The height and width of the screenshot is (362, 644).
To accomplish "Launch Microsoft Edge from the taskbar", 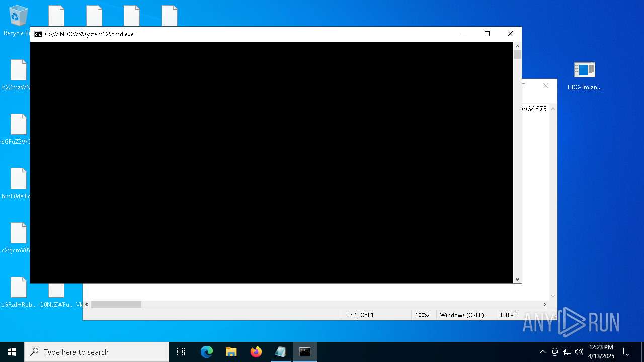I will click(207, 352).
